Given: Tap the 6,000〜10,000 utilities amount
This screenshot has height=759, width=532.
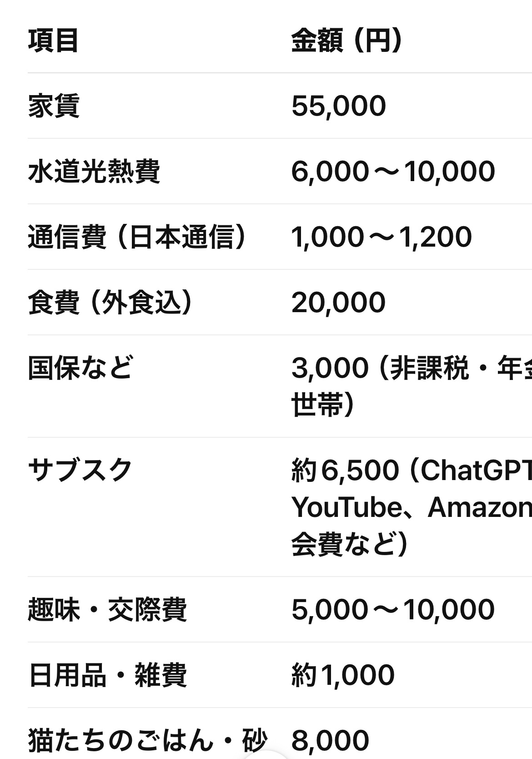Looking at the screenshot, I should pos(393,171).
